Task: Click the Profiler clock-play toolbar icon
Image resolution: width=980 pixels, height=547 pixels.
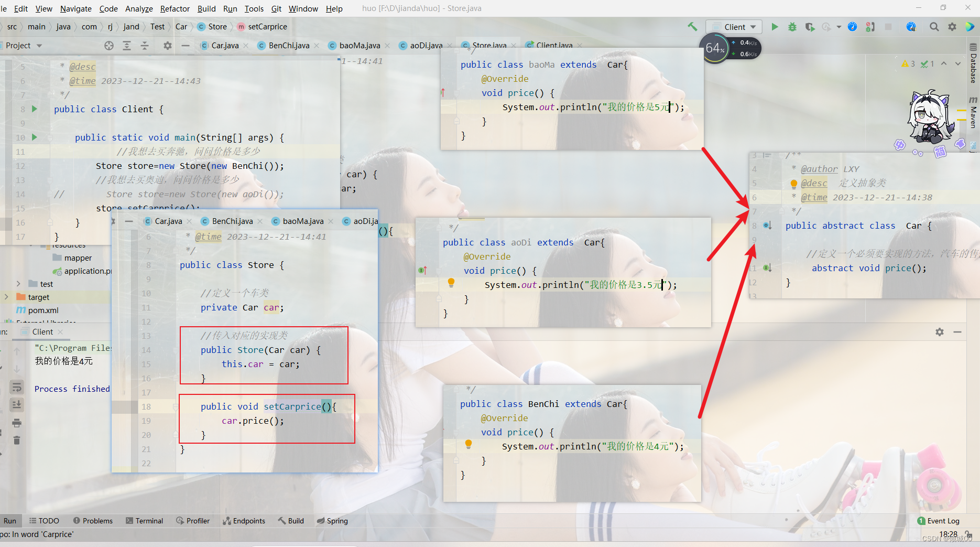Action: click(826, 27)
